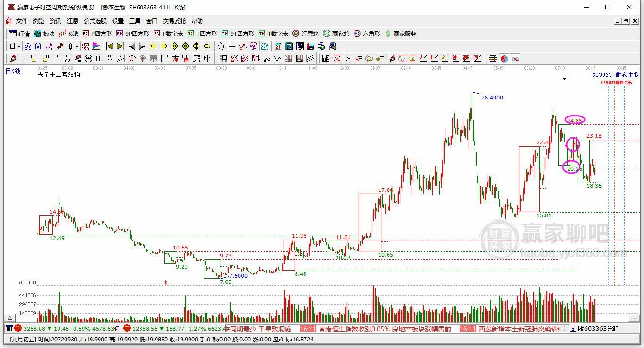
Task: Open the 西藏新增本土新冠肺炎 news headline
Action: pos(520,329)
